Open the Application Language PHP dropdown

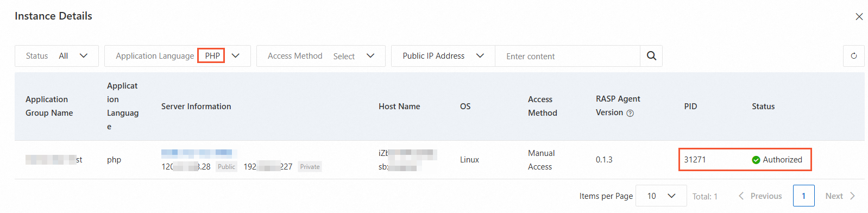(x=178, y=56)
